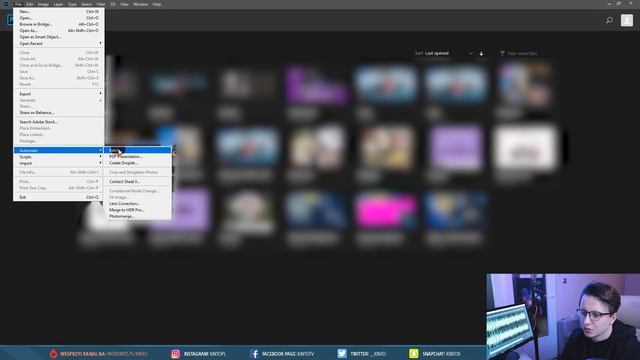This screenshot has height=360, width=640.
Task: Click the Photoshop logo in title bar
Action: click(x=6, y=4)
